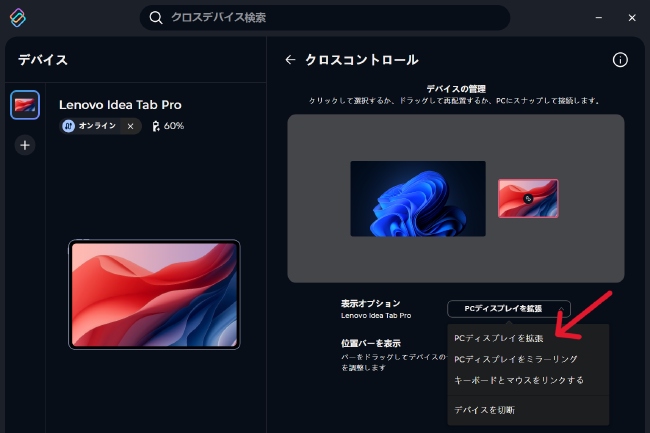Go back with the arrow beside クロスコントロール
650x433 pixels.
[290, 60]
